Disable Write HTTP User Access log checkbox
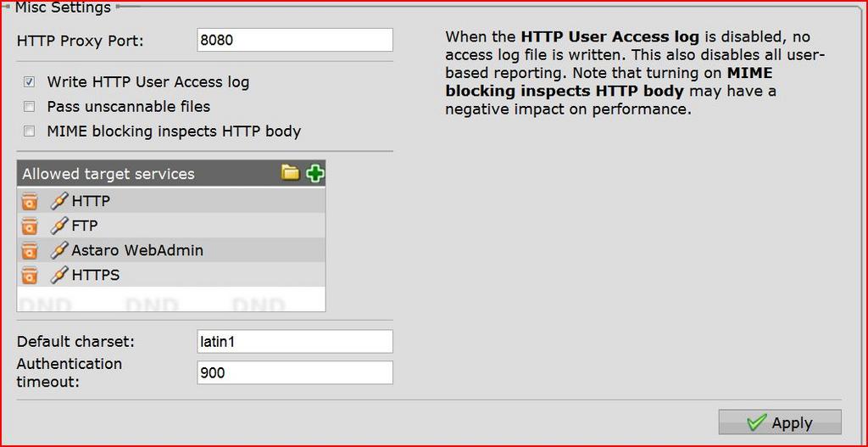The height and width of the screenshot is (447, 868). 29,82
